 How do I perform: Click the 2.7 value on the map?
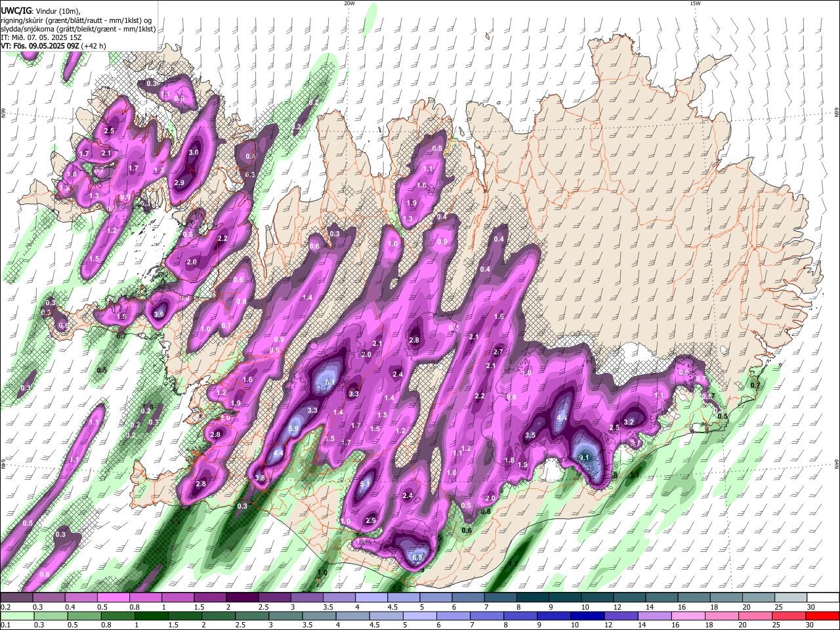497,352
